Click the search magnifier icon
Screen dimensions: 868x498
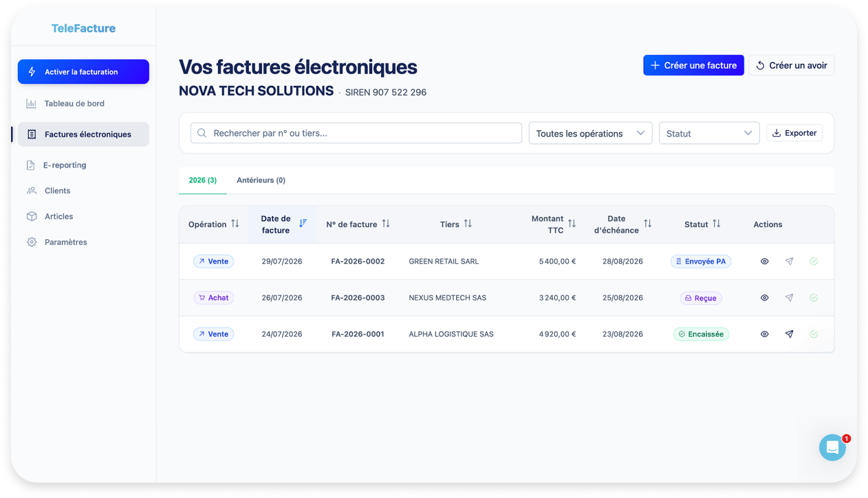point(202,133)
